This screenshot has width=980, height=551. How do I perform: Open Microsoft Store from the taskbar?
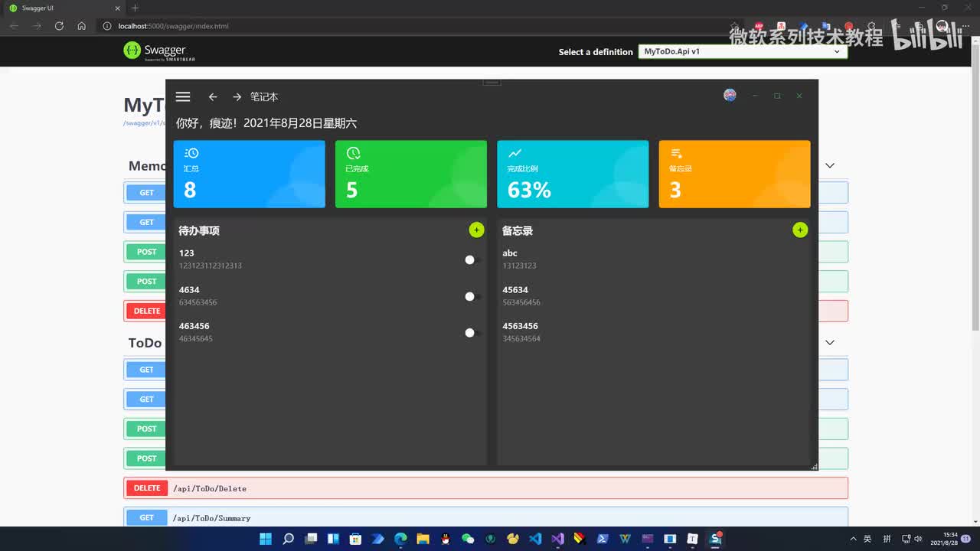(x=355, y=539)
